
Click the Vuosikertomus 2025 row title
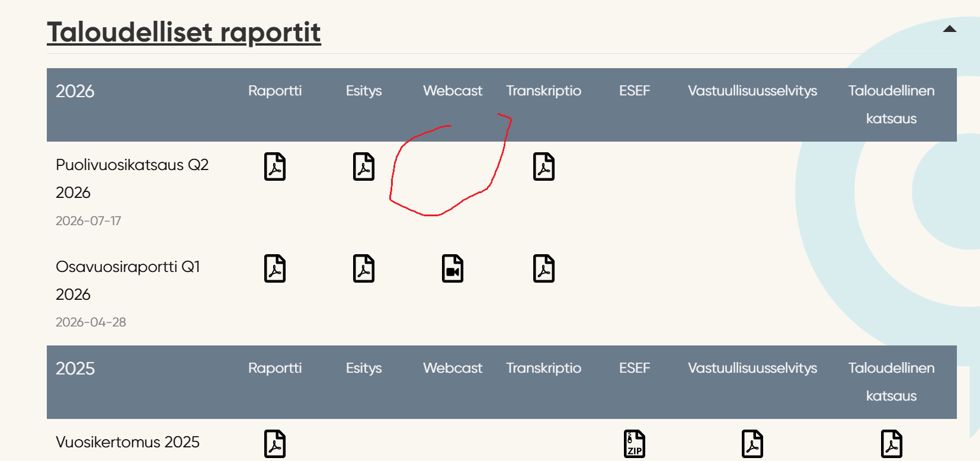[127, 442]
